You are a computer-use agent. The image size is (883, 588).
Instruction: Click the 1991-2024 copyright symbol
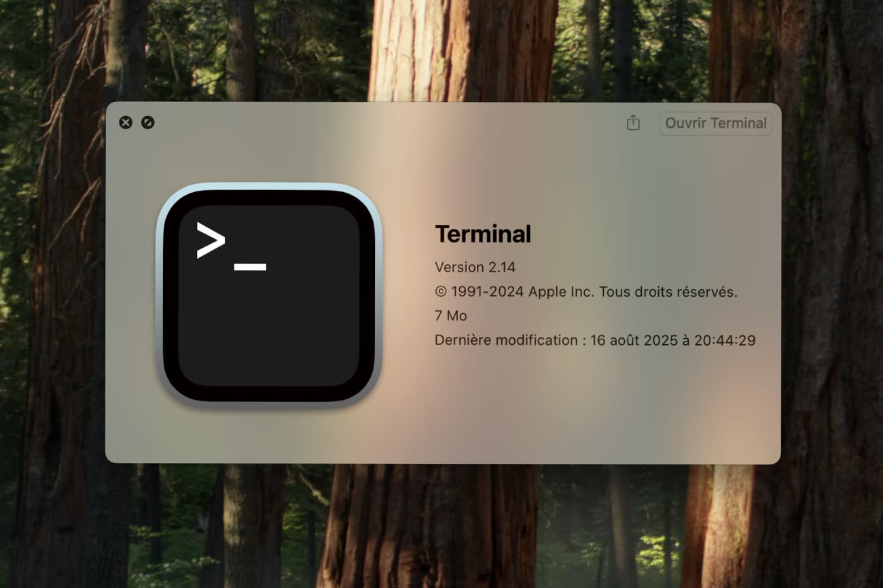click(440, 292)
